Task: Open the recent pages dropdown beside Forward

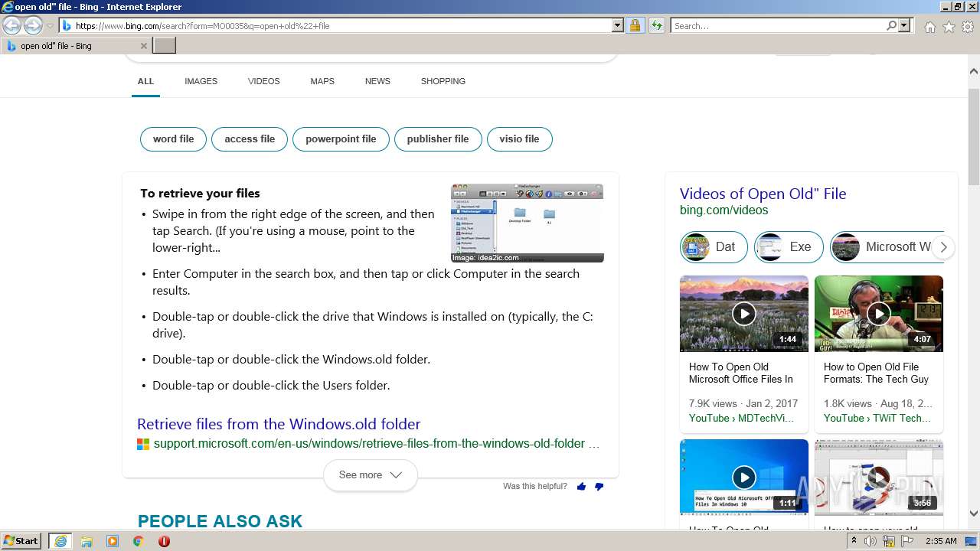Action: click(50, 26)
